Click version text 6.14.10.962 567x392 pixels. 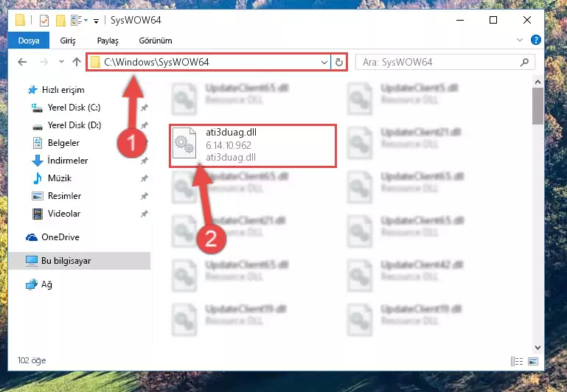[229, 145]
